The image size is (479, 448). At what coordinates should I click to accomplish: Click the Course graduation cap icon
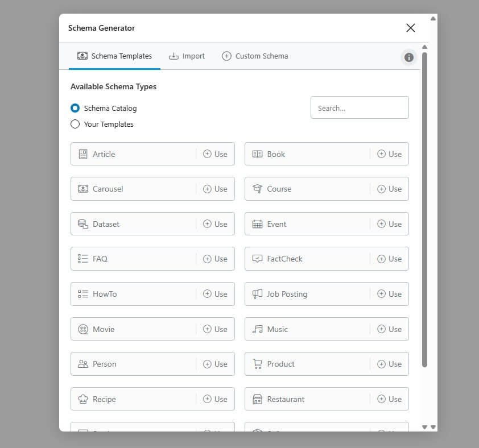pyautogui.click(x=257, y=189)
